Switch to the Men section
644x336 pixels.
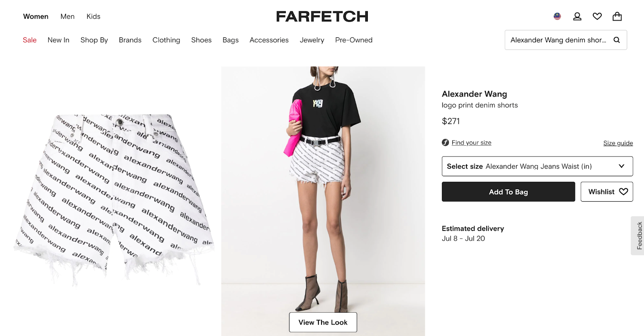click(x=68, y=16)
